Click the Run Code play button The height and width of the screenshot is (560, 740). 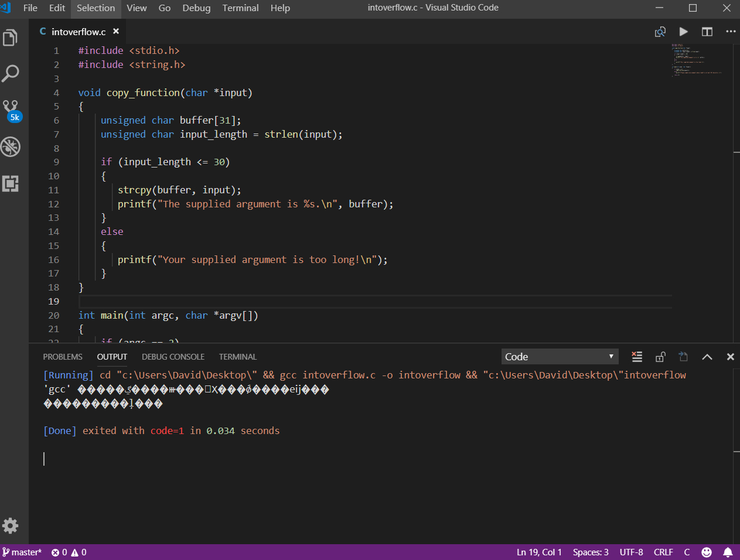point(683,32)
